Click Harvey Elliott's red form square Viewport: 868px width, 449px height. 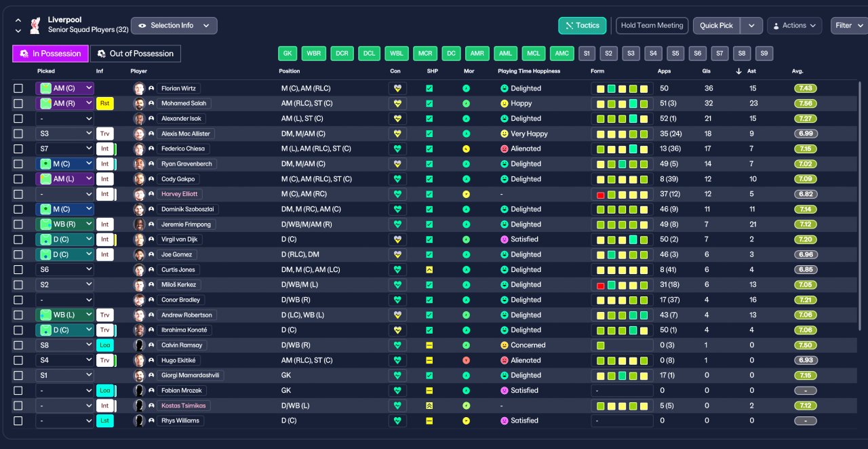point(601,195)
